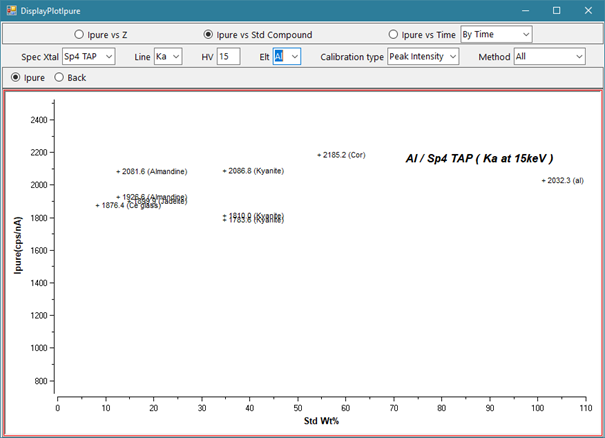The height and width of the screenshot is (438, 605).
Task: Click the Spec Xtal label
Action: [x=40, y=57]
